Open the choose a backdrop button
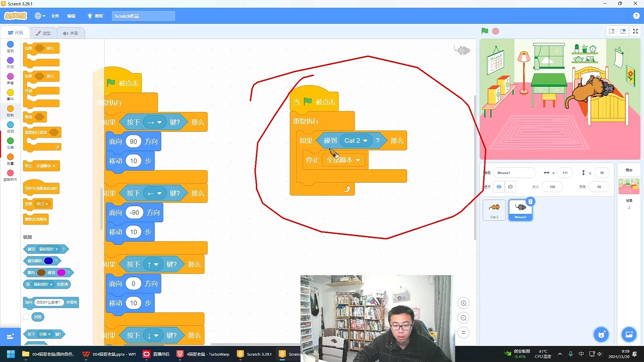This screenshot has height=362, width=644. point(629,335)
